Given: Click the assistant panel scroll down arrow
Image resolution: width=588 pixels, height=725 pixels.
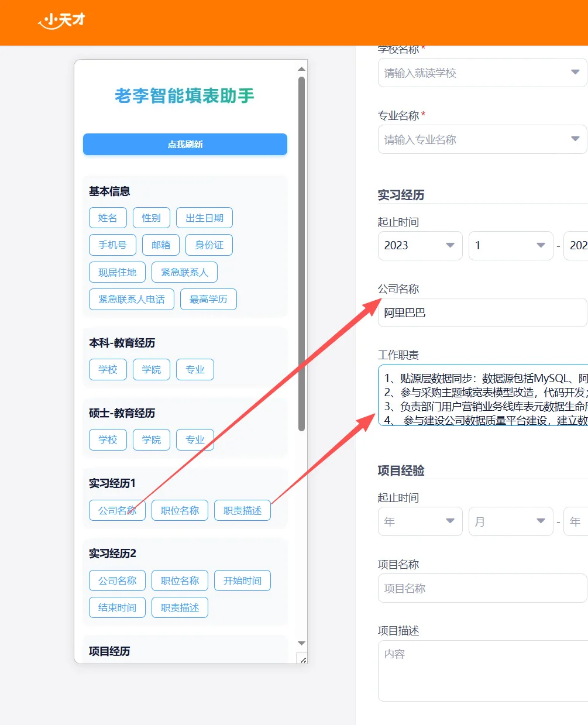Looking at the screenshot, I should (302, 643).
